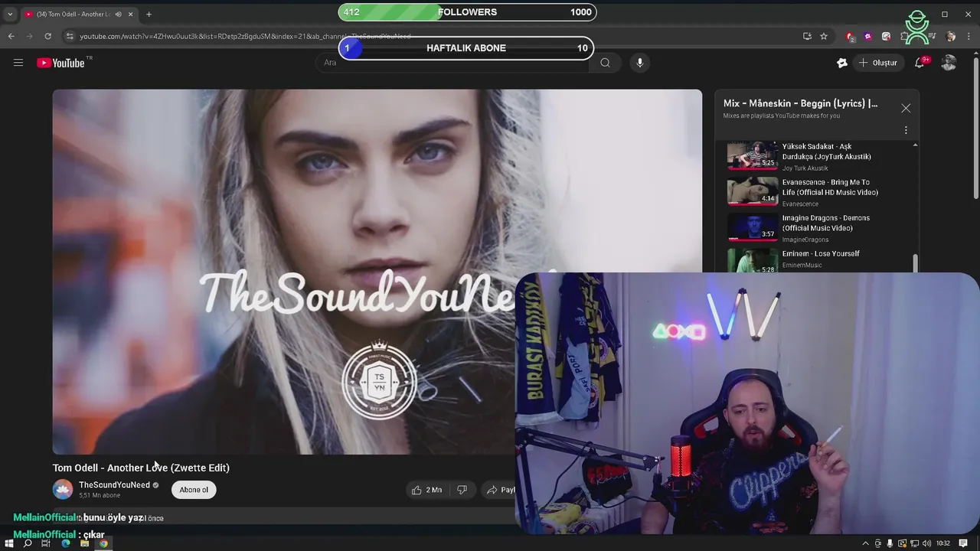
Task: Click the YouTube search magnifier button
Action: [605, 63]
